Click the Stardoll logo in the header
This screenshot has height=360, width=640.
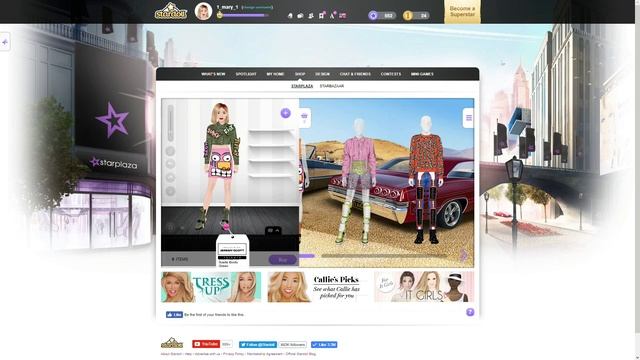coord(171,11)
